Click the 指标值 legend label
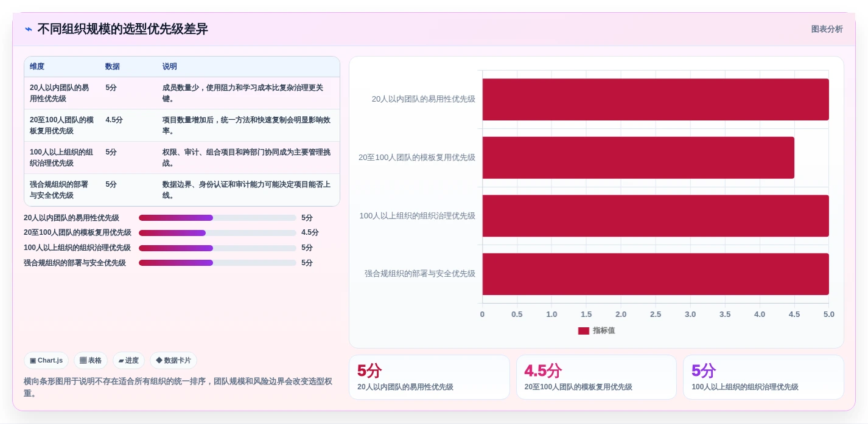This screenshot has width=868, height=424. [x=604, y=330]
